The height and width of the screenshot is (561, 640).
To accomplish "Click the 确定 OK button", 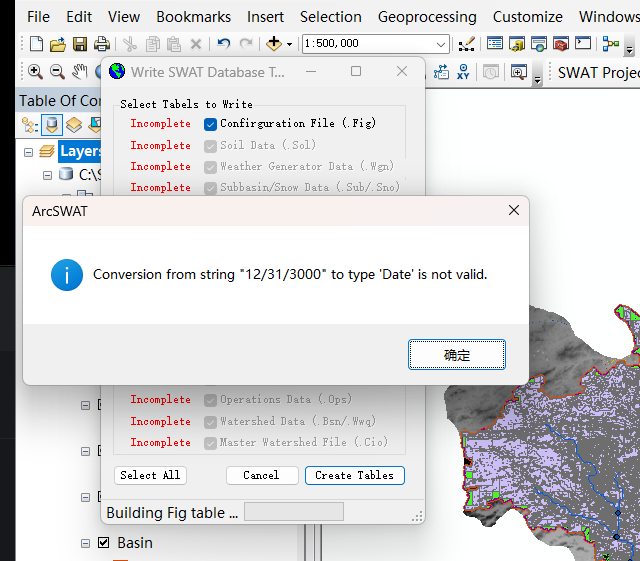I will pyautogui.click(x=457, y=354).
